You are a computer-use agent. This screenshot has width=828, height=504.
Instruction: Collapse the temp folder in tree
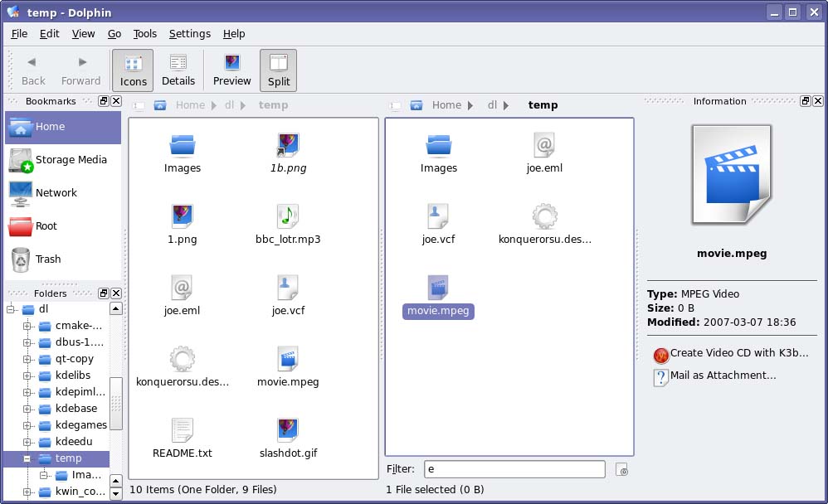pyautogui.click(x=27, y=458)
